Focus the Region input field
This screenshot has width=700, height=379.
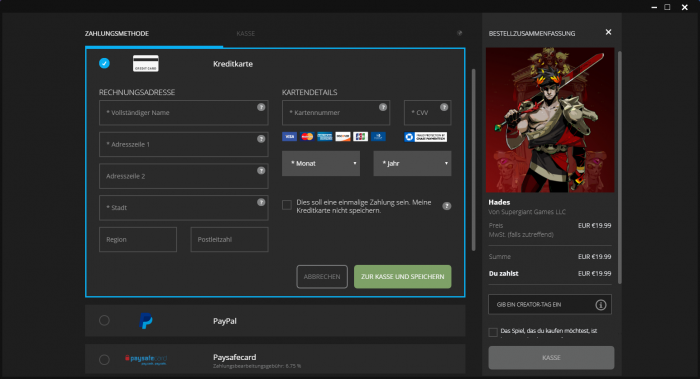tap(138, 239)
